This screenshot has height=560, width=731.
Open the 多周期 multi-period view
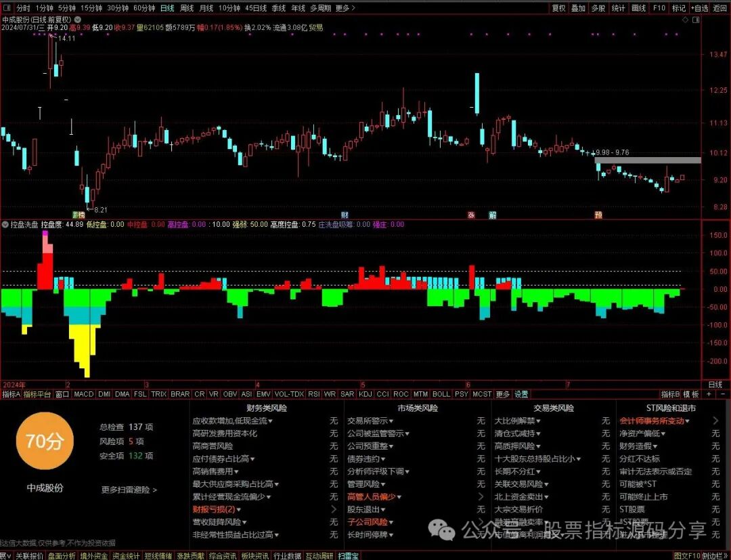[320, 8]
